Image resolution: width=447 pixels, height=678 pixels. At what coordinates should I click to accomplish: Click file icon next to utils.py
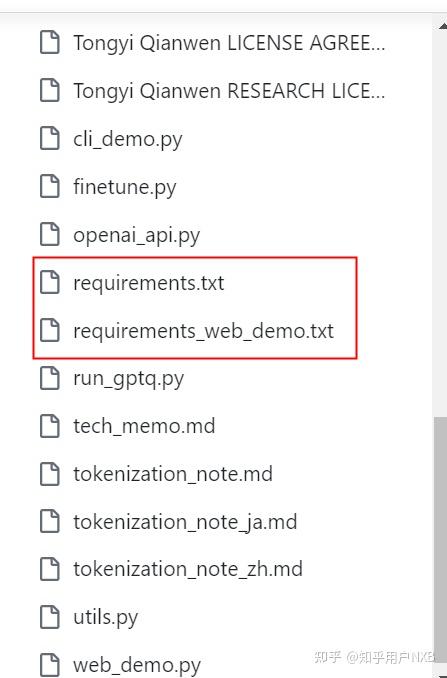(x=50, y=617)
